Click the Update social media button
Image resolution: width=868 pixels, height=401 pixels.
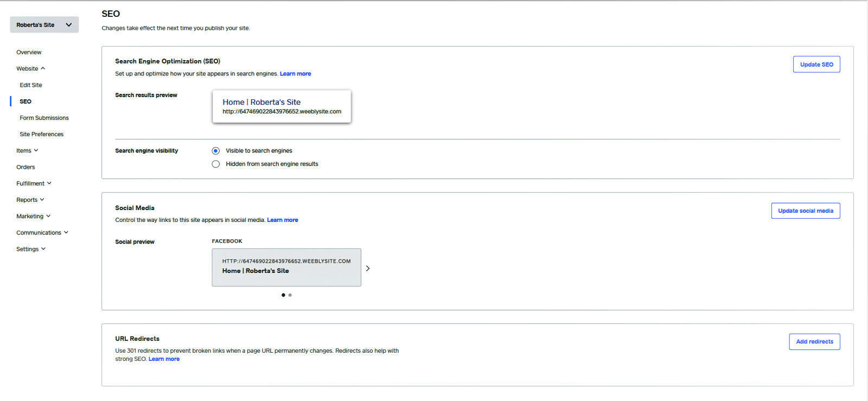[806, 211]
